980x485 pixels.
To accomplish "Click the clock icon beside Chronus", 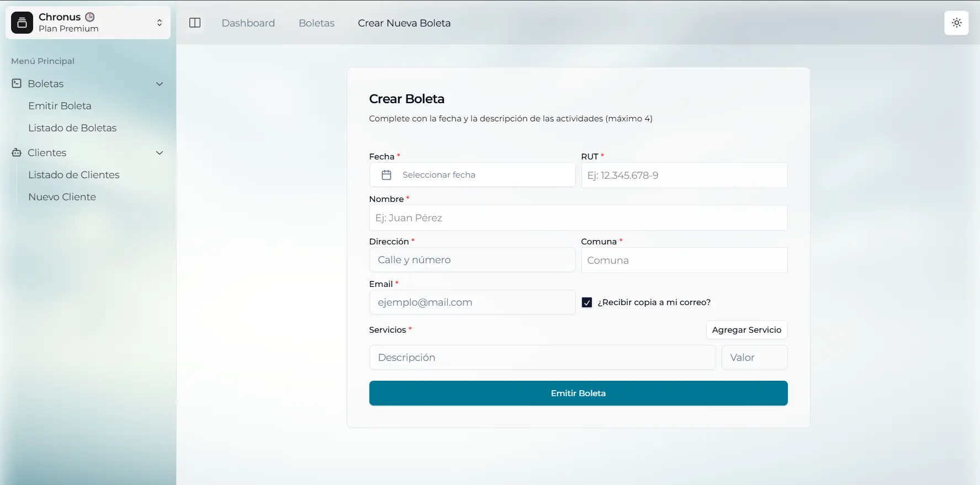I will pos(90,17).
